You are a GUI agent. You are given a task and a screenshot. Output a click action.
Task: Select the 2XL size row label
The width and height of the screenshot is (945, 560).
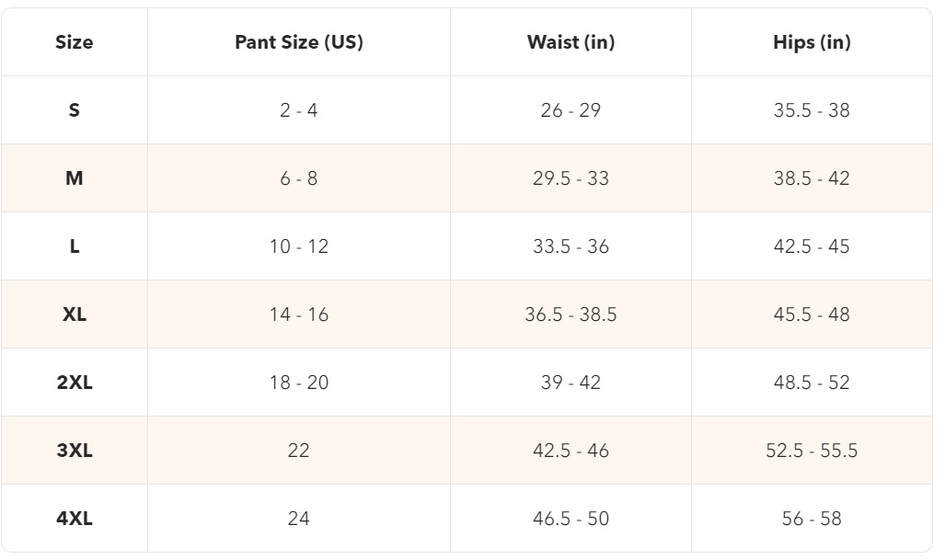click(75, 383)
